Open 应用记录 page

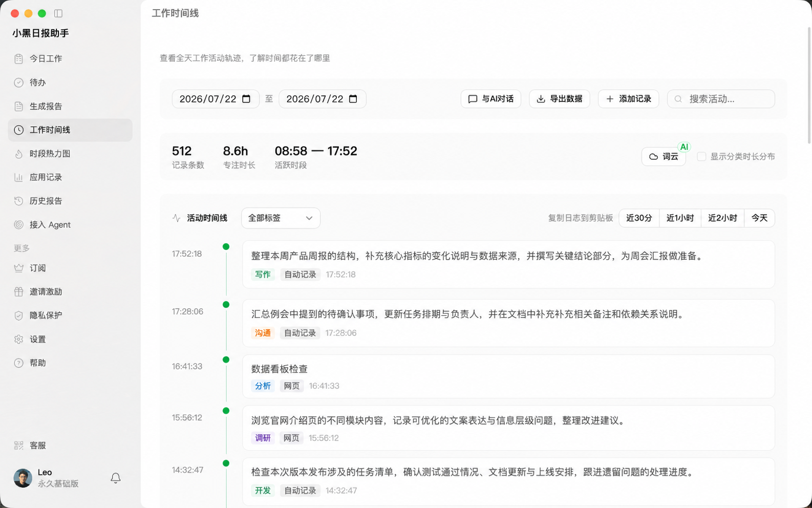click(x=70, y=177)
